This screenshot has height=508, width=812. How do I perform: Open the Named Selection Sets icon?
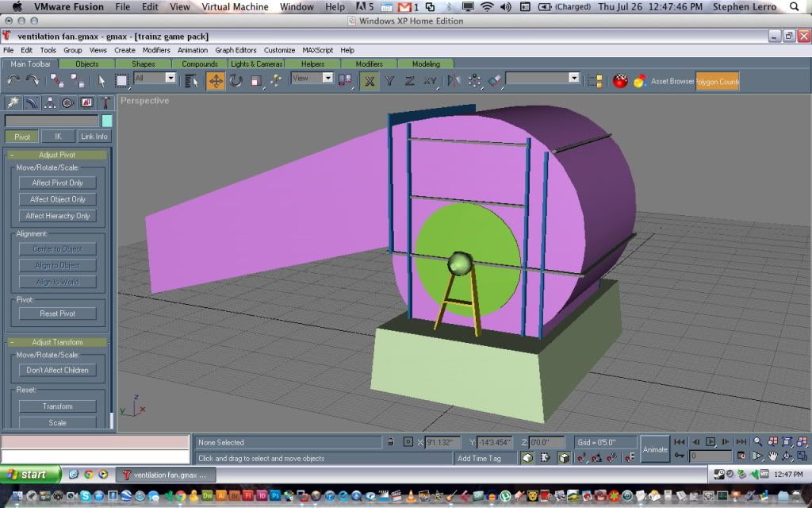pyautogui.click(x=595, y=81)
